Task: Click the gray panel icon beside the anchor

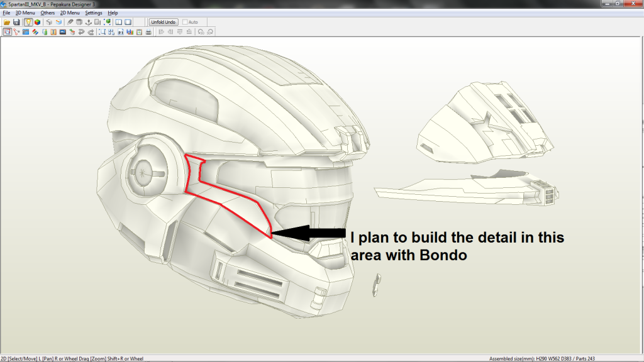Action: [x=97, y=22]
